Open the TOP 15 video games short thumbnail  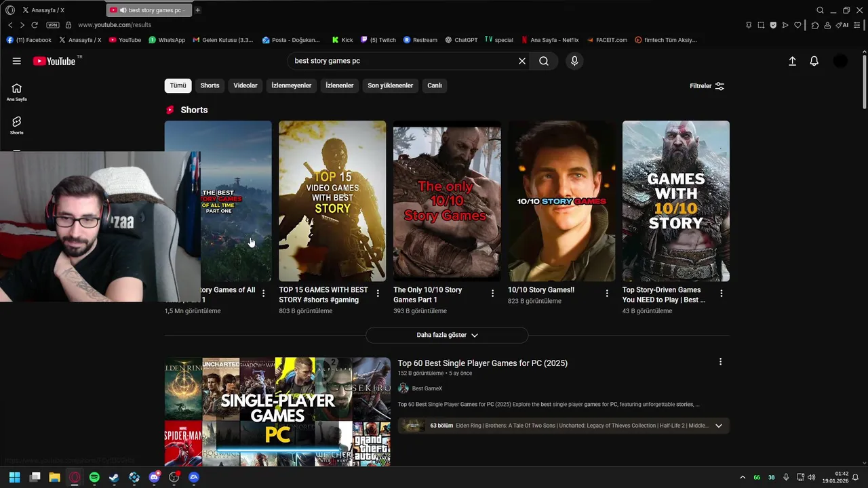click(332, 201)
